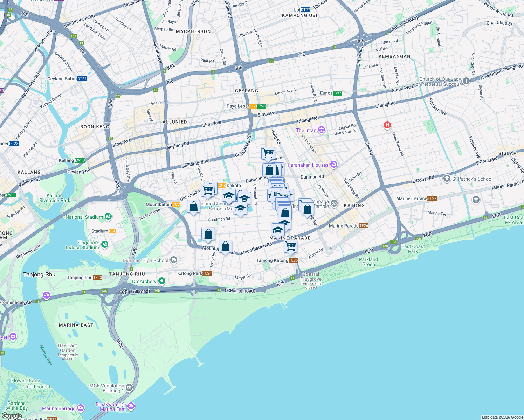Select the Geylang Bahru DT24 station label
Screen dimensions: 524x420
67,79
